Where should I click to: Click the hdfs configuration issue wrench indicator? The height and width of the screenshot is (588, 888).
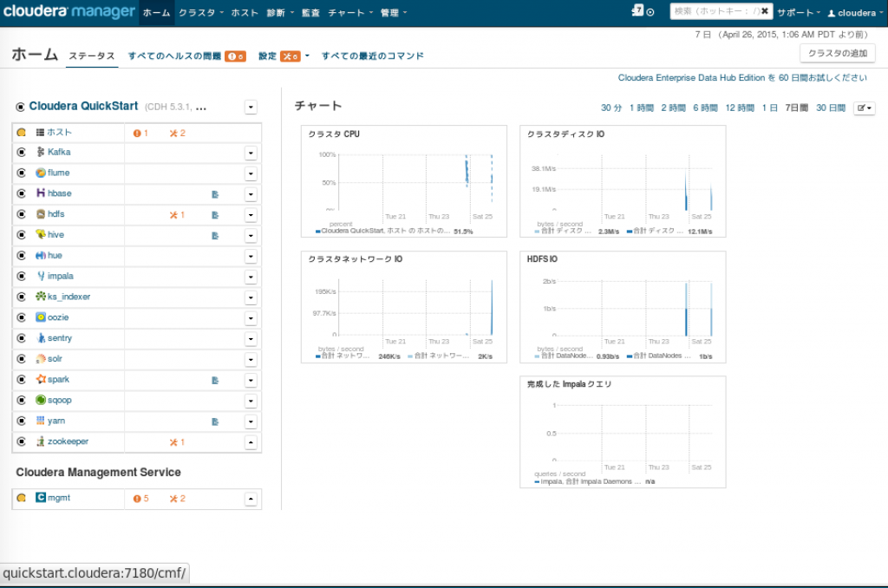177,215
